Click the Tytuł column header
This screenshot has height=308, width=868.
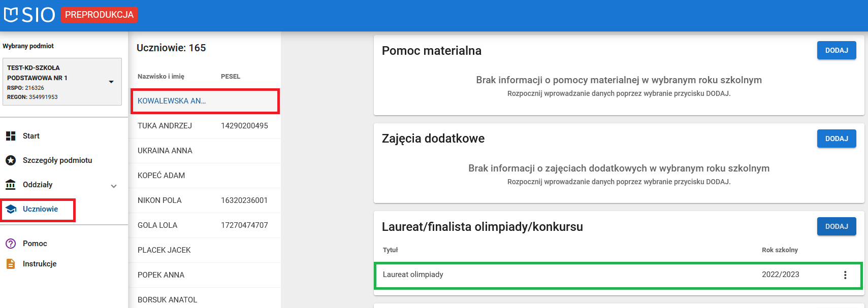tap(389, 250)
